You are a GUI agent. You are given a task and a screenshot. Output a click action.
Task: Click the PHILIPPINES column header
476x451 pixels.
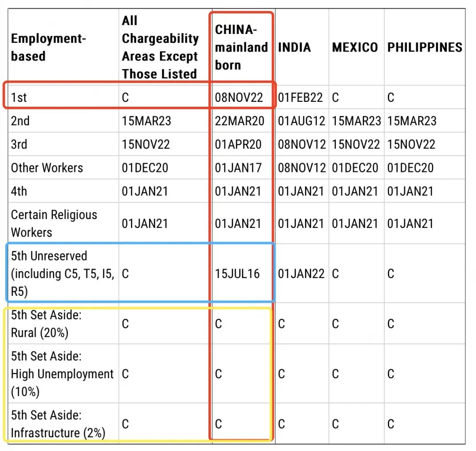tap(425, 47)
